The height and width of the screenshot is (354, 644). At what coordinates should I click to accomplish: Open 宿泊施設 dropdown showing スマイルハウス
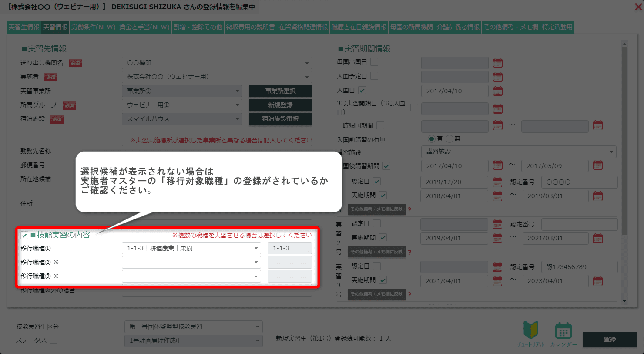(182, 119)
